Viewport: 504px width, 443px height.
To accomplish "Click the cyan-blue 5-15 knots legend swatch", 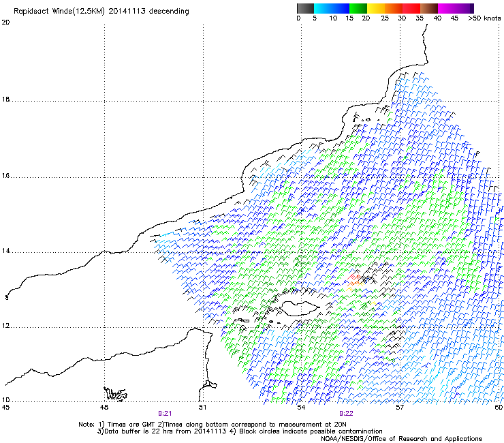I will [x=332, y=8].
